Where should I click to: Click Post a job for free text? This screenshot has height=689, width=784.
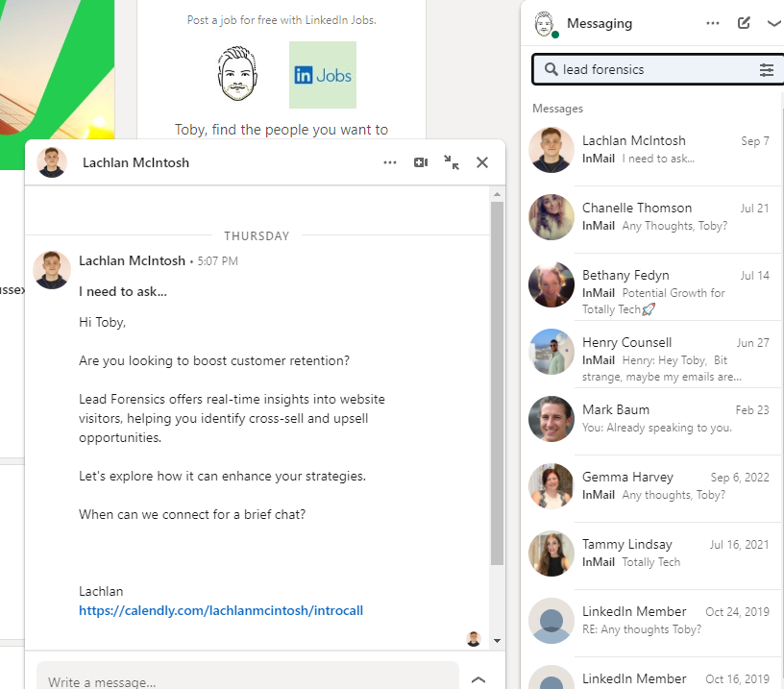(x=282, y=20)
